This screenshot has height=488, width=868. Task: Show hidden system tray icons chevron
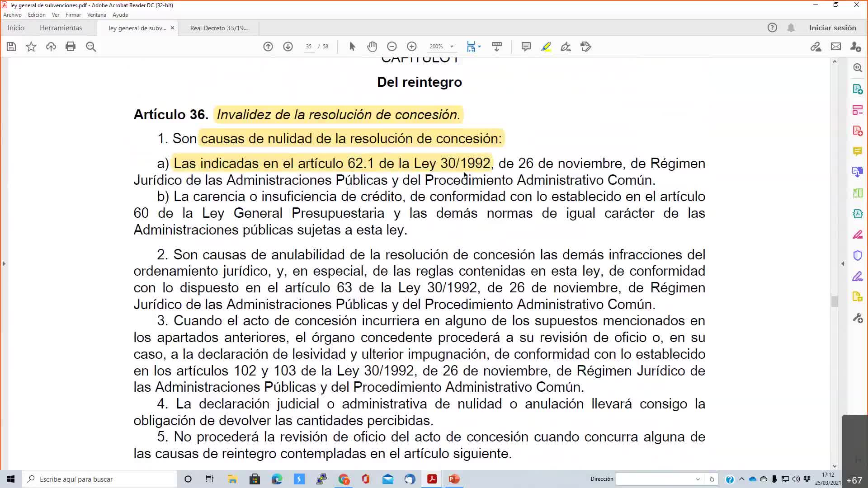click(x=741, y=479)
